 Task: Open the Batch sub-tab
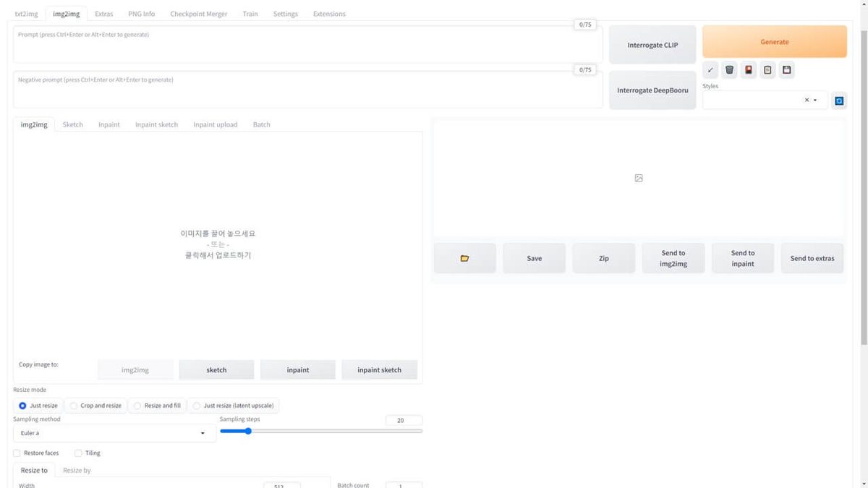coord(262,124)
